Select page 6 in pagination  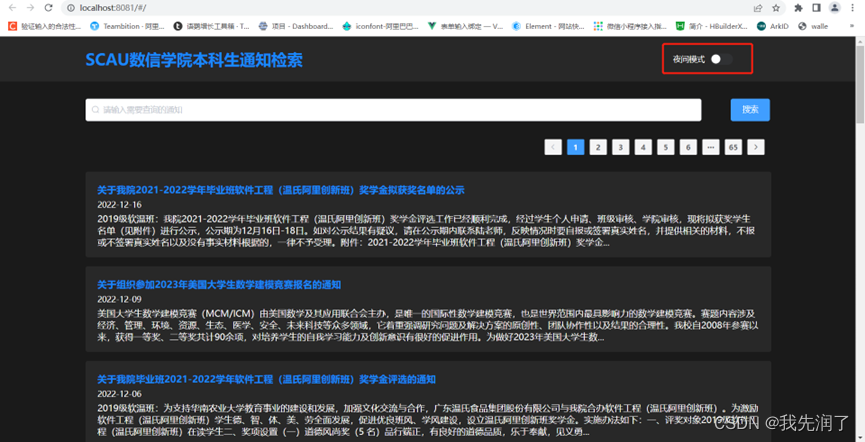click(688, 147)
